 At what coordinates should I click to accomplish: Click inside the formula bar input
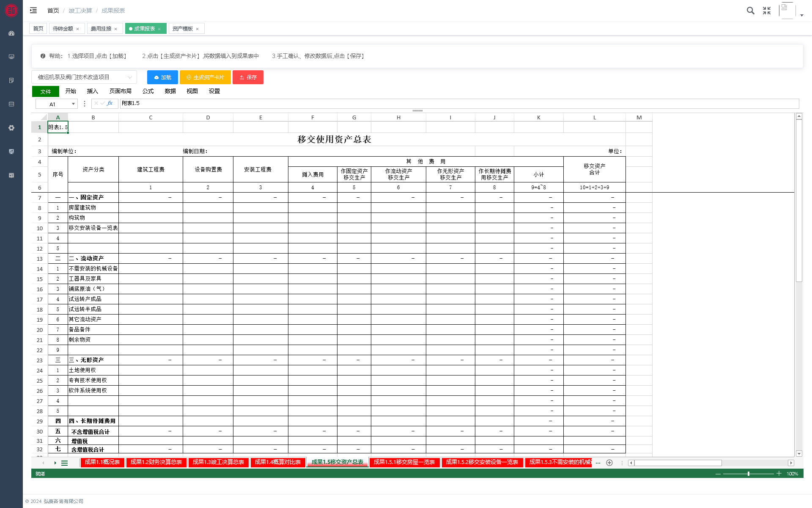pyautogui.click(x=459, y=103)
